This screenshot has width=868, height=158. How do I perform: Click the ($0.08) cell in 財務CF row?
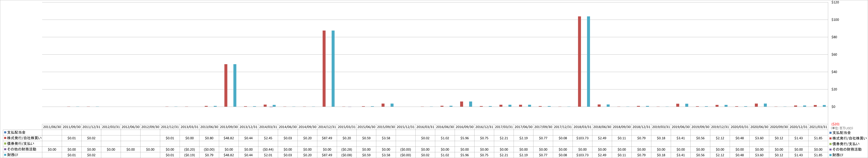[346, 155]
